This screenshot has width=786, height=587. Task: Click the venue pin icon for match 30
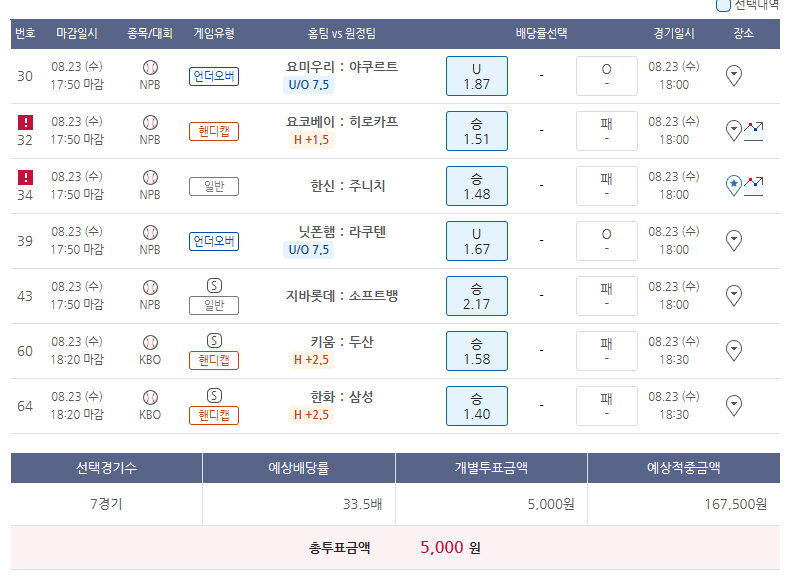(x=733, y=75)
